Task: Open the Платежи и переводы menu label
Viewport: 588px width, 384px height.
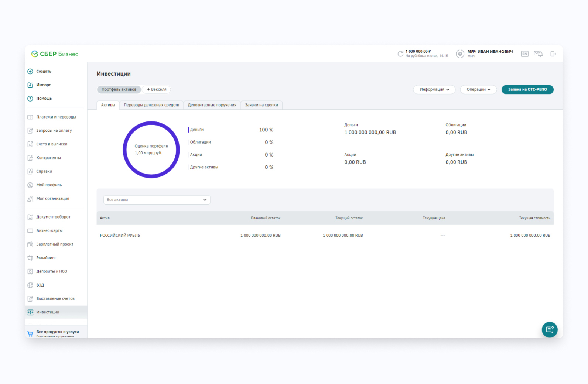Action: tap(56, 117)
